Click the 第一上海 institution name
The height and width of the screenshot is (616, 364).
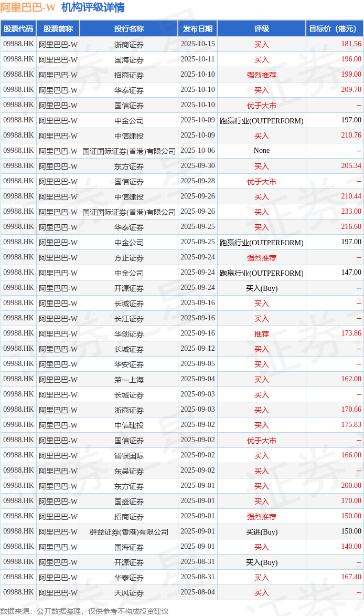pyautogui.click(x=129, y=380)
